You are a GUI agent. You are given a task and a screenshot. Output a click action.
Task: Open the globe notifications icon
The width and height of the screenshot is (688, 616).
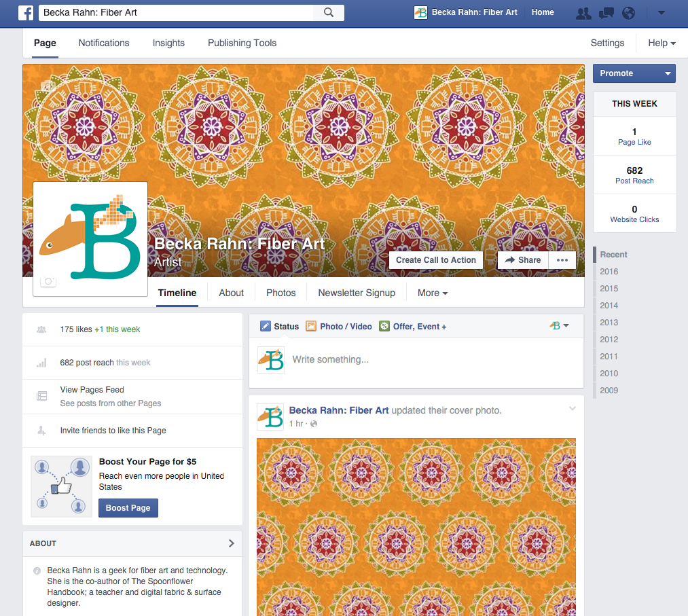(x=628, y=13)
